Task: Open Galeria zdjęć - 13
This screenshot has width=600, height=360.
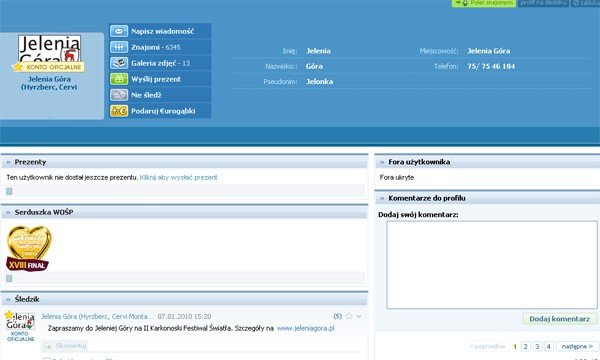Action: pos(160,63)
